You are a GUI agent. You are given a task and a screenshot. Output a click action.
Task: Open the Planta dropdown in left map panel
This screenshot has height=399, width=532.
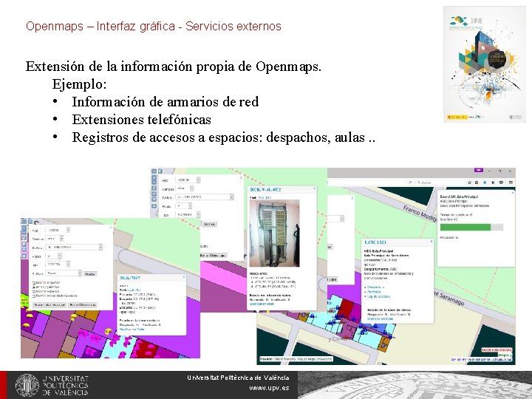coord(54,256)
